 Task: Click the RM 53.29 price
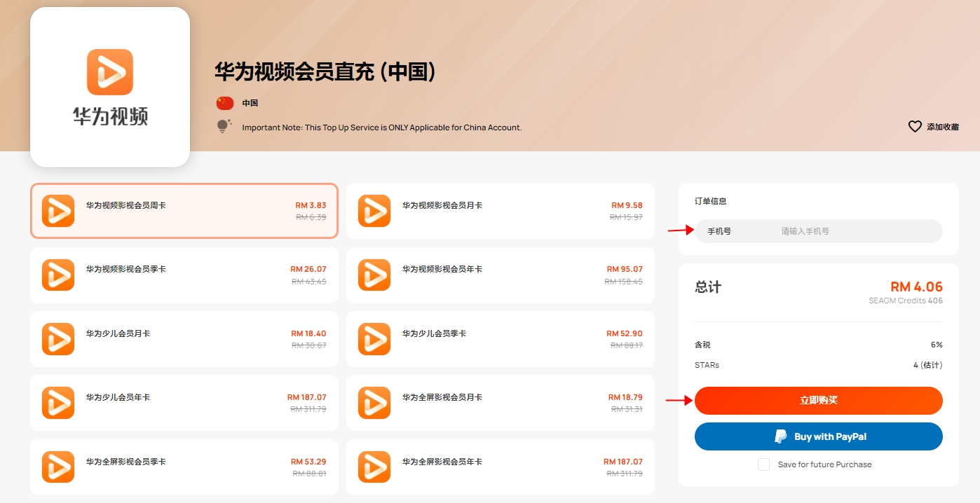coord(308,462)
